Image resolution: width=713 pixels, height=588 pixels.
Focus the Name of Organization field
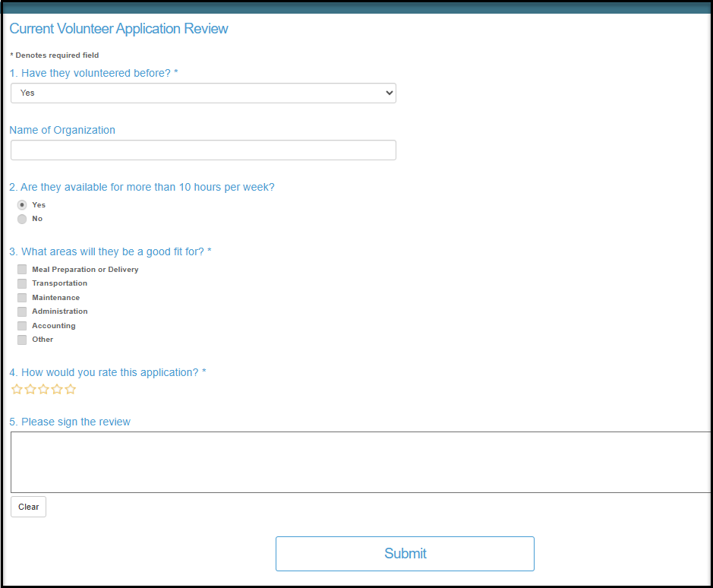[x=203, y=150]
